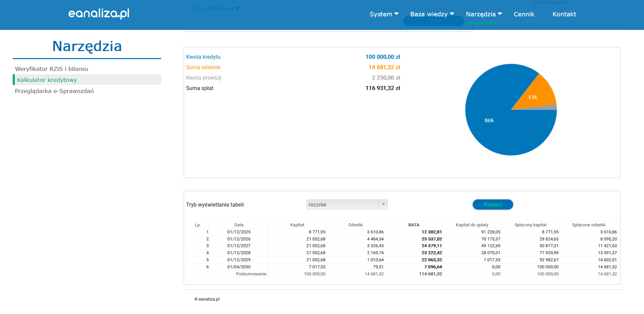
Task: Click the date 01/12/2029
Action: [x=239, y=260]
